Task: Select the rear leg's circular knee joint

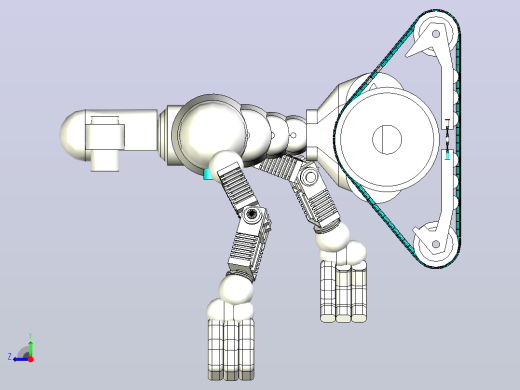Action: 309,177
